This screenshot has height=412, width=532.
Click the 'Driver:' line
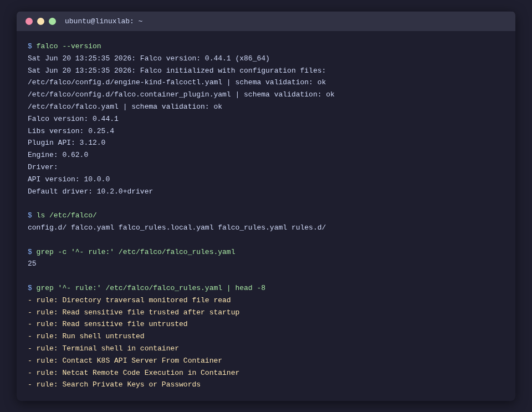point(43,167)
